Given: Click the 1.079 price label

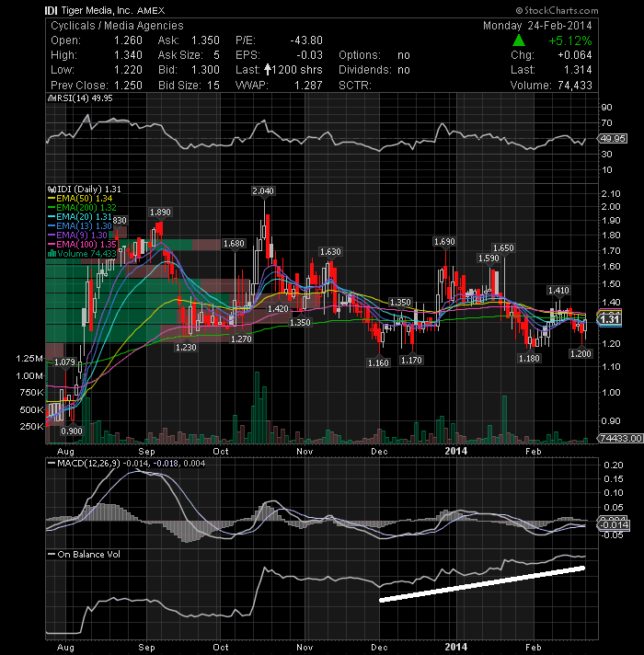Looking at the screenshot, I should (64, 362).
